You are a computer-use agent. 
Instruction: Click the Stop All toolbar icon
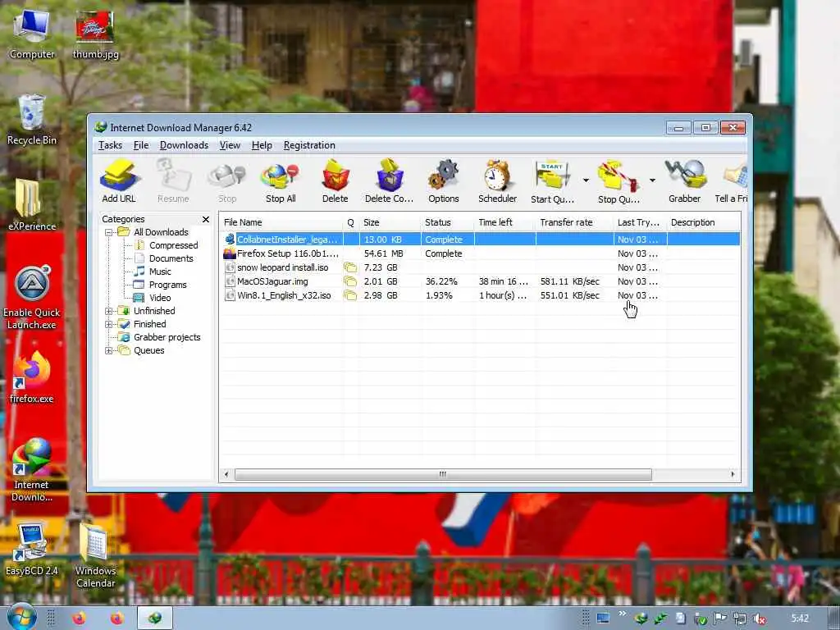click(x=281, y=180)
